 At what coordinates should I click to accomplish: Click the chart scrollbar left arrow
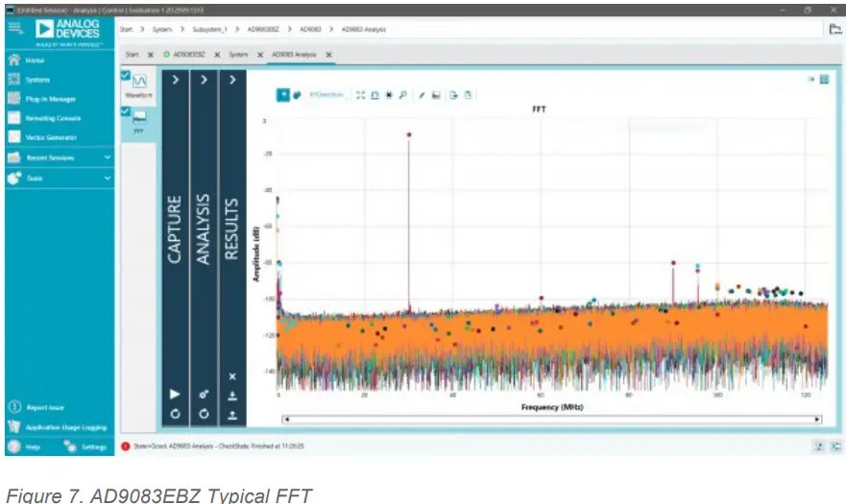(x=286, y=420)
